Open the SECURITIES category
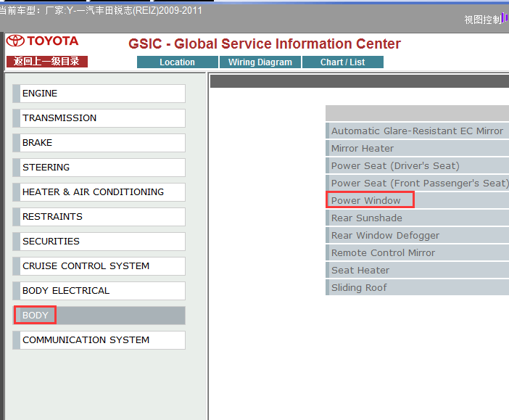Viewport: 509px width, 420px height. coord(99,242)
